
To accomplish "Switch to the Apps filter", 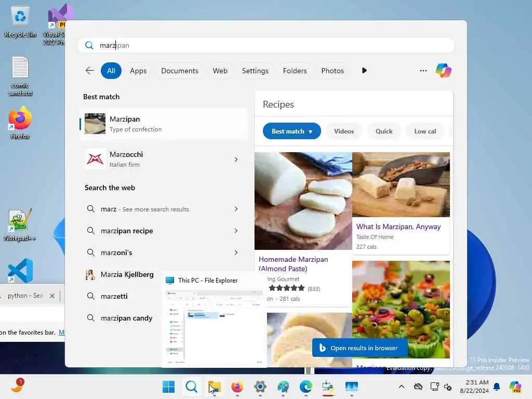I will coord(138,71).
